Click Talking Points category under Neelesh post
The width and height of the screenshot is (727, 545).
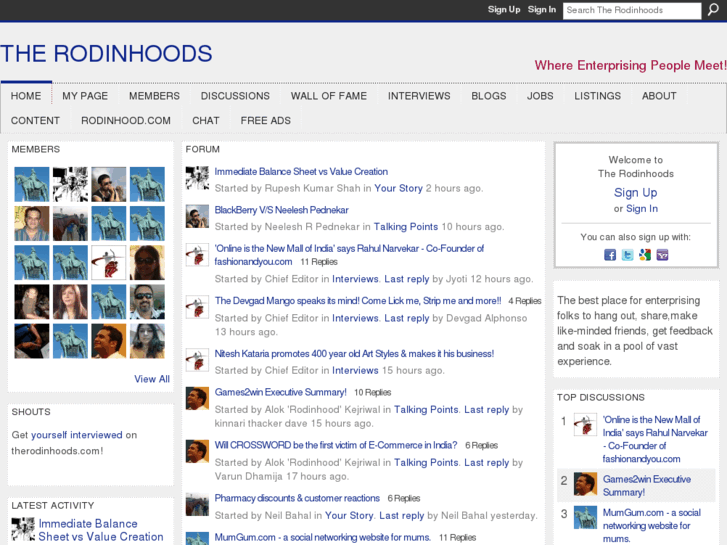406,227
